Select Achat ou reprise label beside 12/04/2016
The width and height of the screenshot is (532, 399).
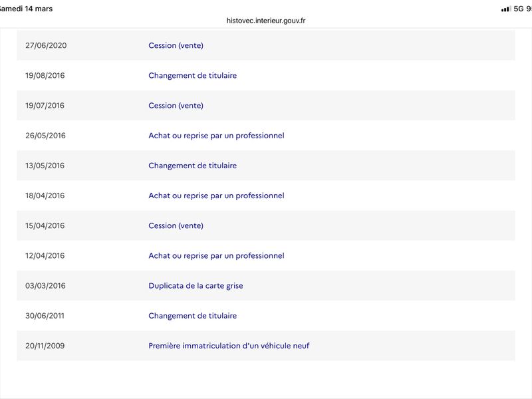(x=216, y=255)
